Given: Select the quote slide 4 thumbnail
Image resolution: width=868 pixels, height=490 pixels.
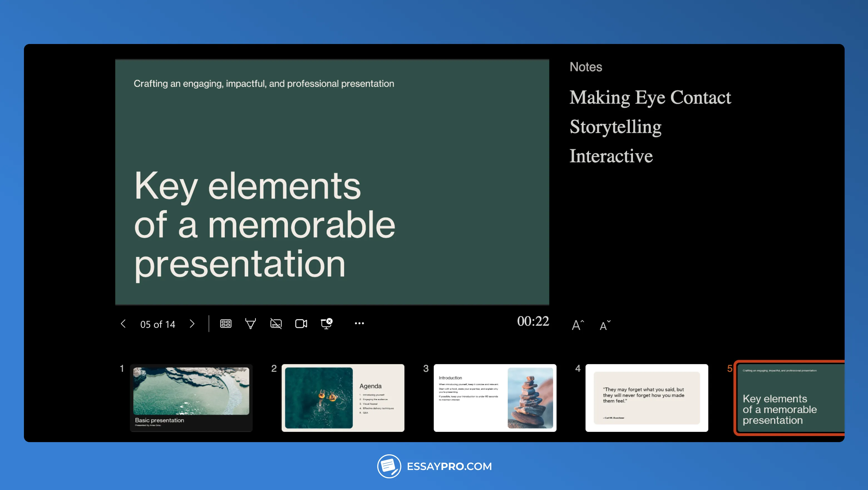Looking at the screenshot, I should (x=646, y=398).
